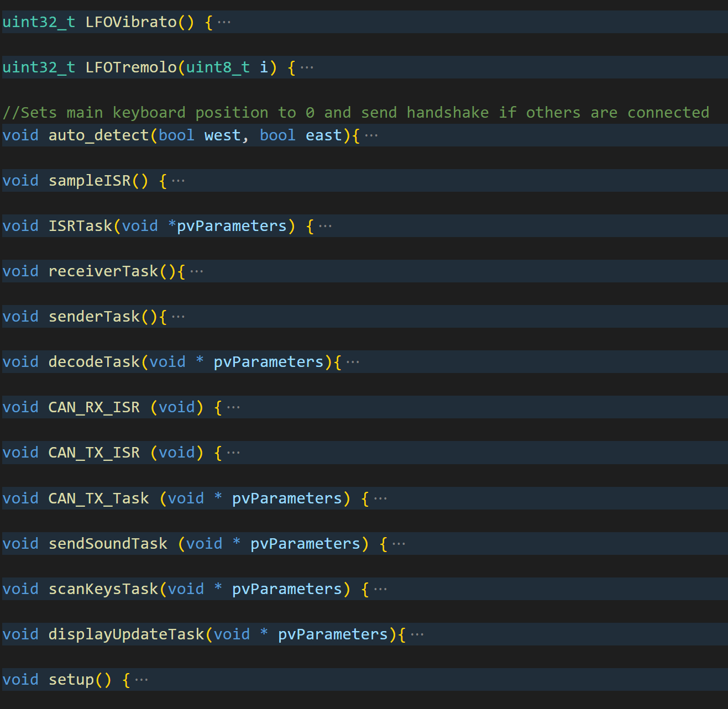
Task: Click the auto_detect function name
Action: [99, 135]
